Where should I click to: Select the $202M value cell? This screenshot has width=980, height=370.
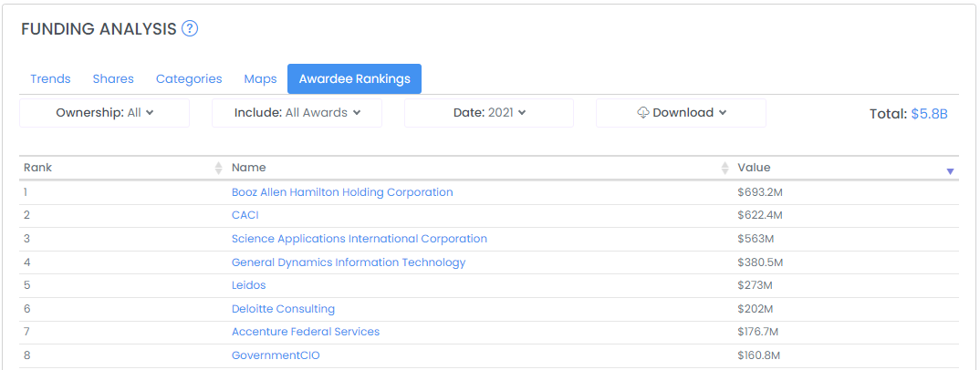[x=756, y=309]
